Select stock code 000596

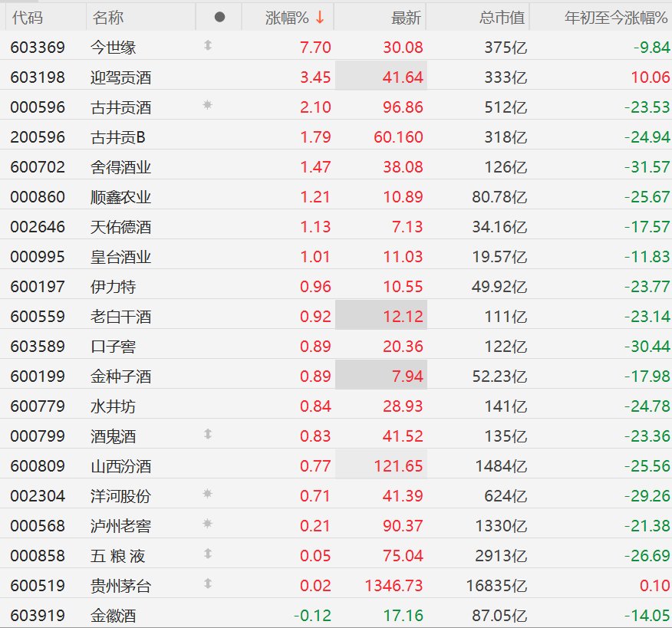[38, 107]
